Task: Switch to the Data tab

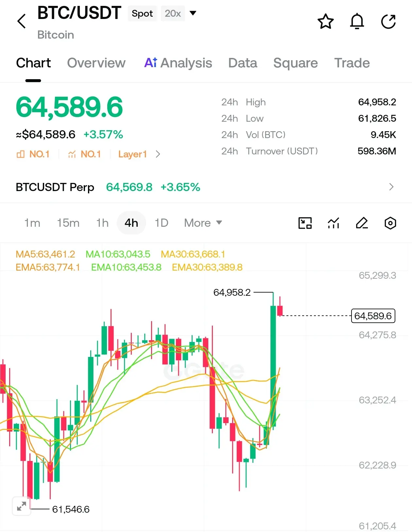Action: (243, 63)
